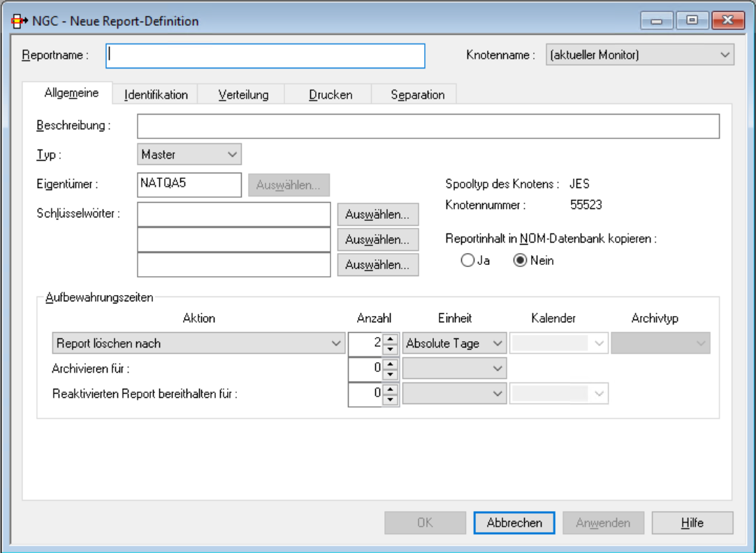Open the Hilfe dialog
Viewport: 756px width, 553px height.
[x=692, y=522]
